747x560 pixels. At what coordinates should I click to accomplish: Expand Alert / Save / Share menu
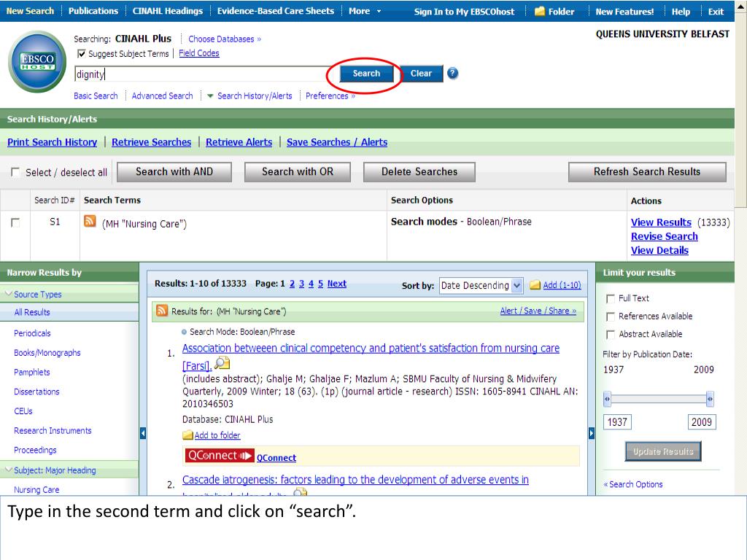[538, 311]
